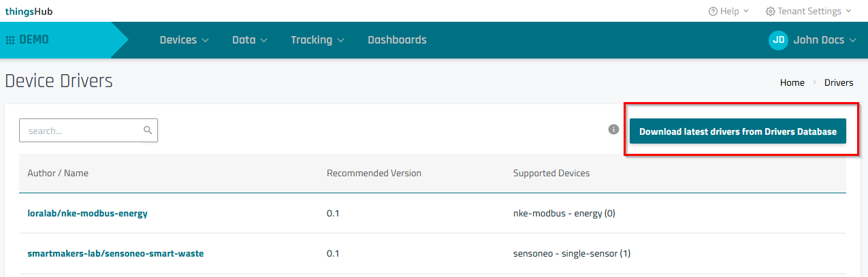Click the Author / Name column header

pos(58,173)
